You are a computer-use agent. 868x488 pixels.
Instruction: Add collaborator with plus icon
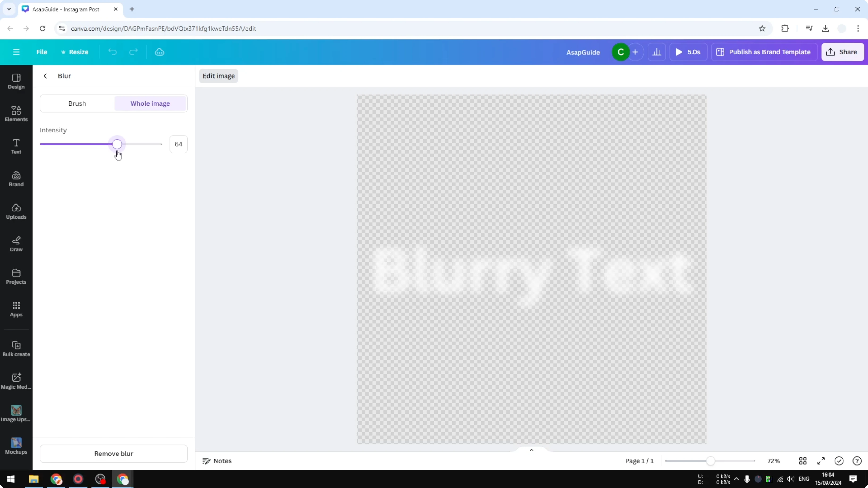coord(635,52)
